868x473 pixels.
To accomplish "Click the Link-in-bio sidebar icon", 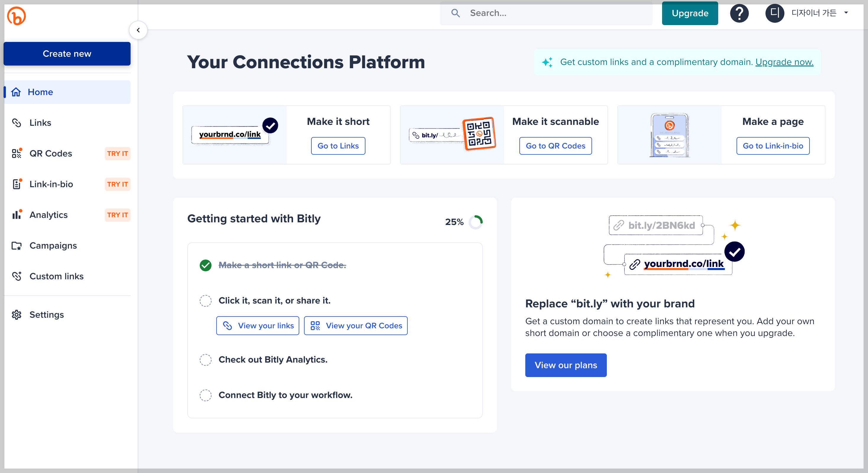I will (x=17, y=184).
